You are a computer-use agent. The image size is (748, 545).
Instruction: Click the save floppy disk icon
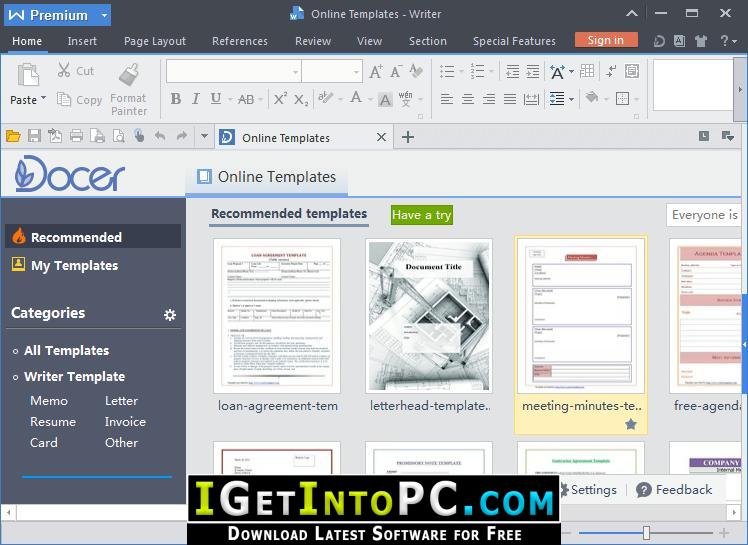tap(34, 136)
